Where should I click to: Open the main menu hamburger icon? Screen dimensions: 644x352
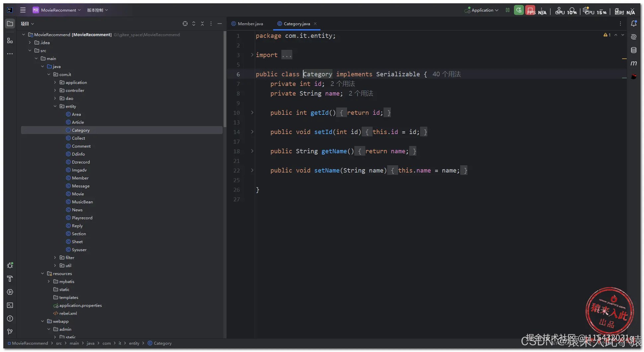click(x=23, y=10)
